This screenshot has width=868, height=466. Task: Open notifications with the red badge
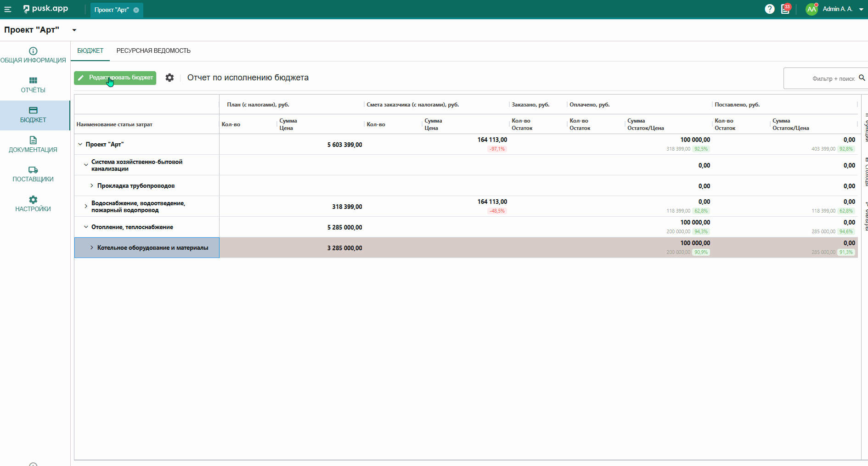[785, 9]
